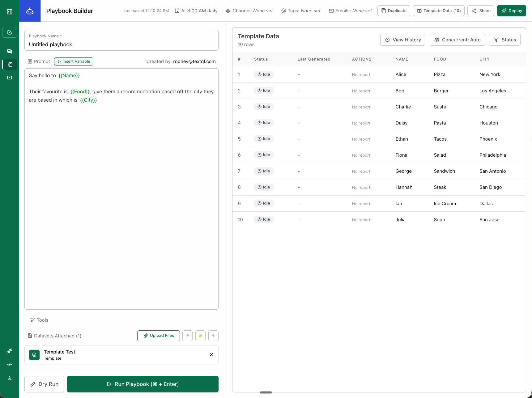
Task: Open the orange connector icon button
Action: pos(187,336)
